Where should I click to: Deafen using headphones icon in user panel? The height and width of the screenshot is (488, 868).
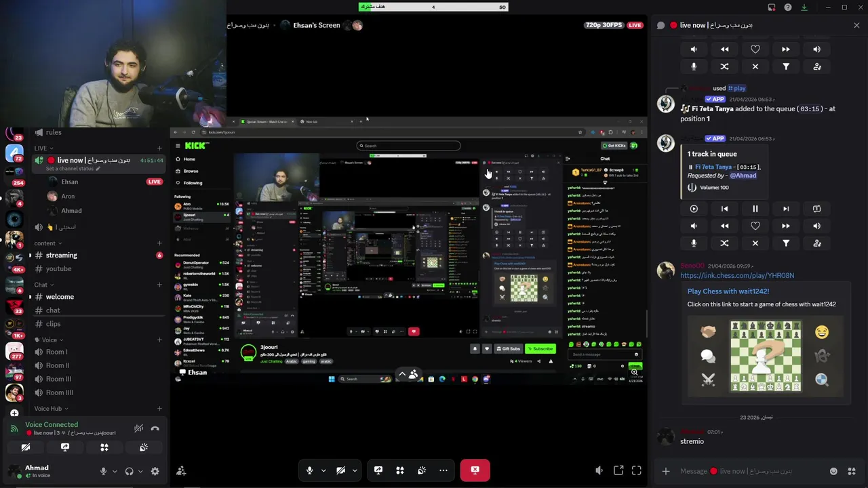click(130, 471)
